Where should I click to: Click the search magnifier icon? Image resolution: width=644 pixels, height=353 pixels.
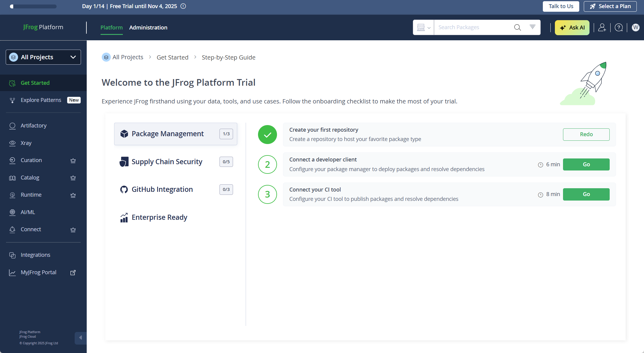pos(517,27)
